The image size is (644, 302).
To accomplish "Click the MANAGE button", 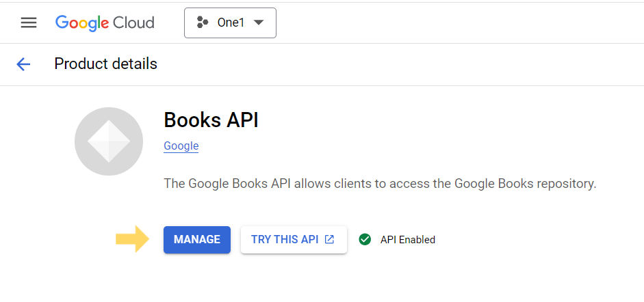I will point(197,240).
